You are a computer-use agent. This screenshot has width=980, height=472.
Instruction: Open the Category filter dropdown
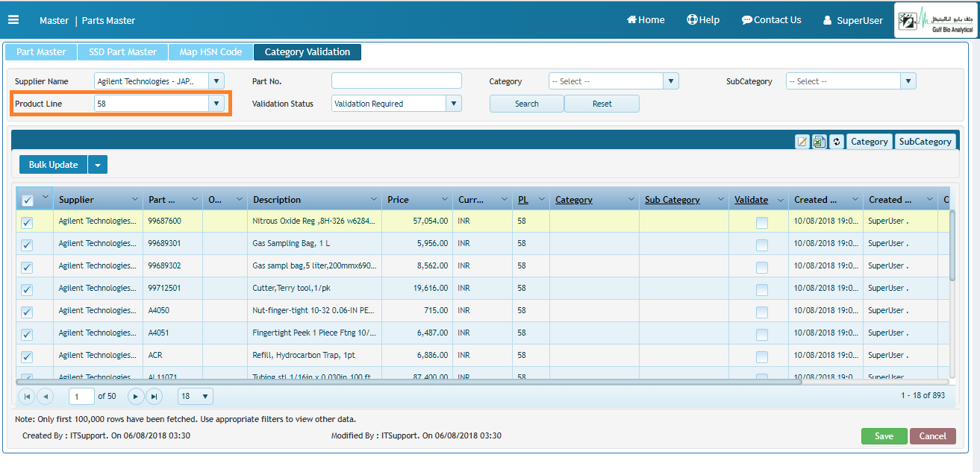pos(670,81)
